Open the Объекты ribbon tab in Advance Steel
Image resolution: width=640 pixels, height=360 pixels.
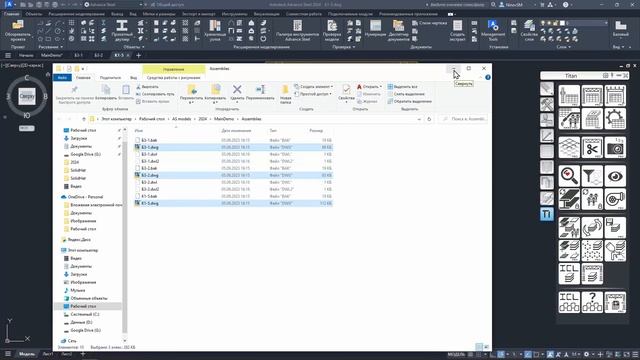click(x=33, y=14)
